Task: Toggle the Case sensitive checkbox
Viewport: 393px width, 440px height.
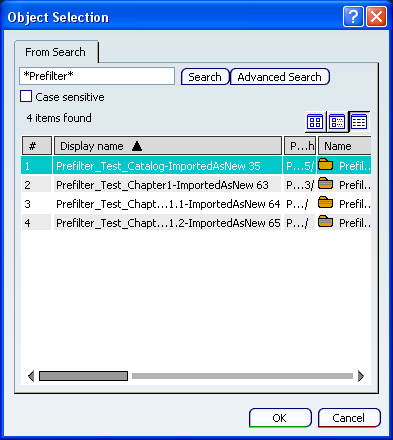Action: [26, 97]
